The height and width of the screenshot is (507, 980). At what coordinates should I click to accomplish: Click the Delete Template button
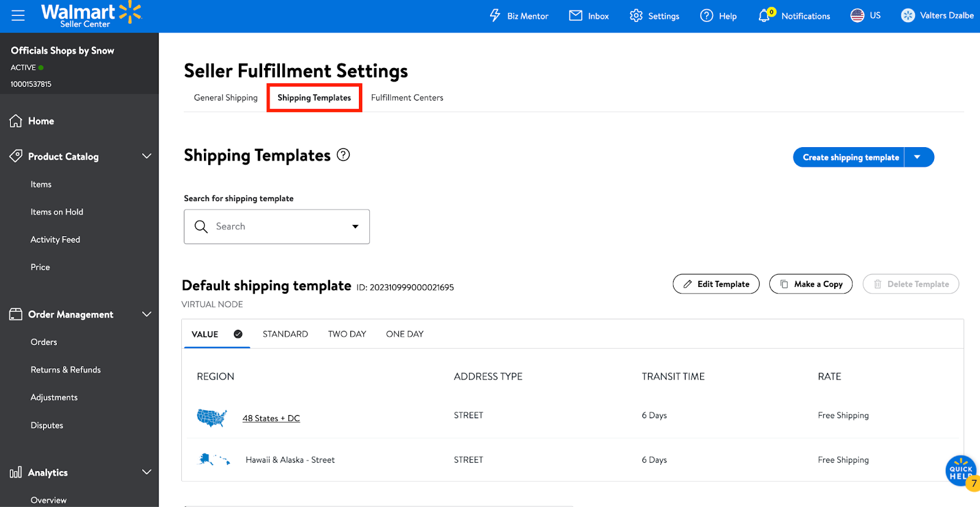tap(911, 284)
